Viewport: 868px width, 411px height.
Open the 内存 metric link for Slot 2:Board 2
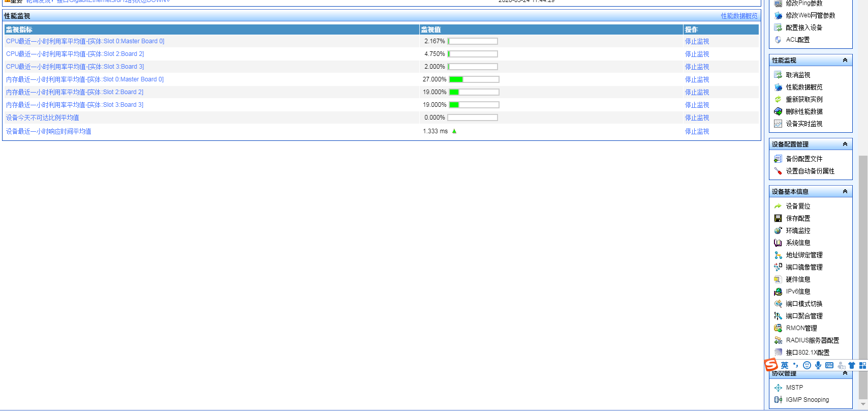point(75,92)
